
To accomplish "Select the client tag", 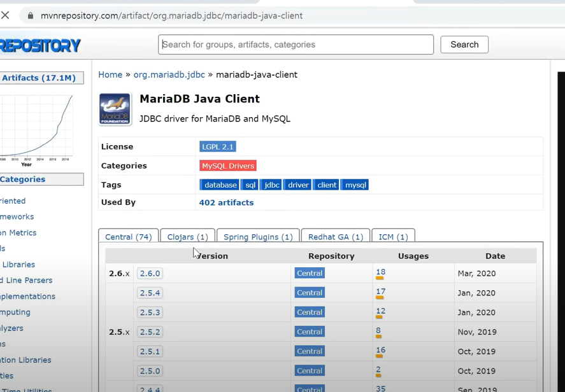I will point(325,185).
